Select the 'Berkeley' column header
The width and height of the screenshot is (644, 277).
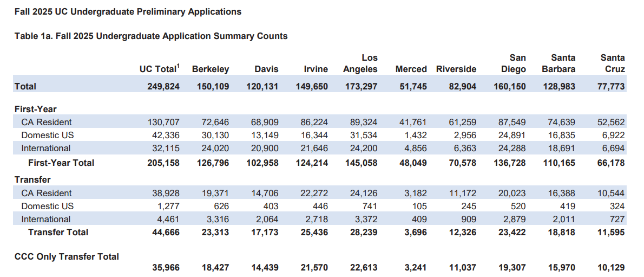[x=211, y=69]
